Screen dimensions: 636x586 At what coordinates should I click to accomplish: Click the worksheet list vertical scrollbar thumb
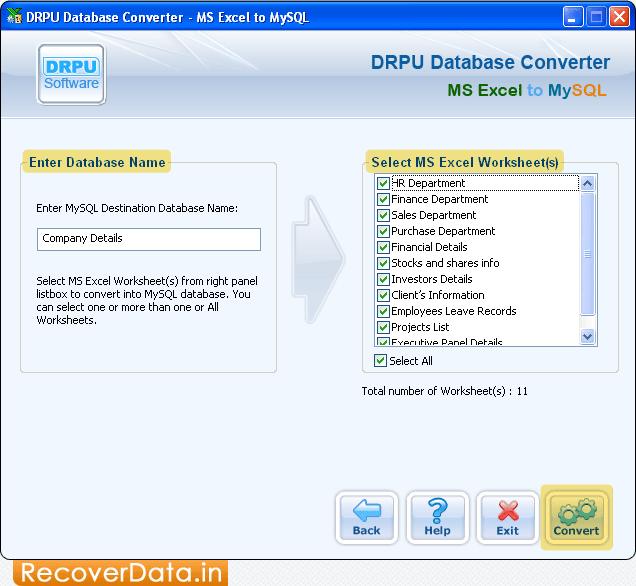point(587,254)
